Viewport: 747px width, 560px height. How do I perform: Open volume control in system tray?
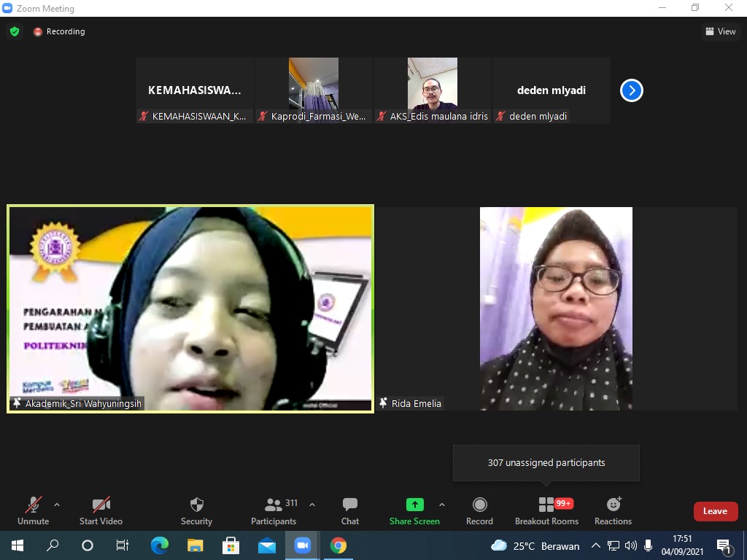coord(631,545)
